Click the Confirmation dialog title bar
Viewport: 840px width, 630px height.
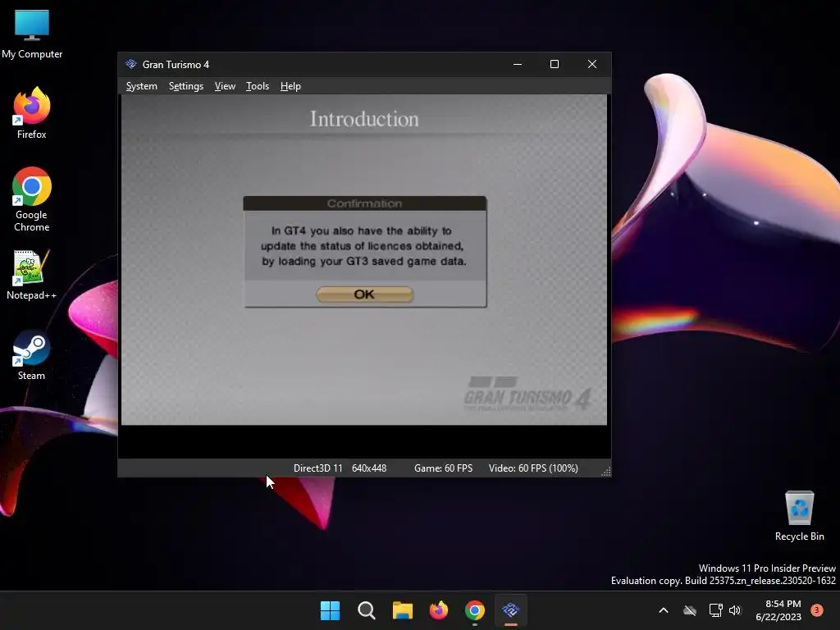pyautogui.click(x=364, y=203)
